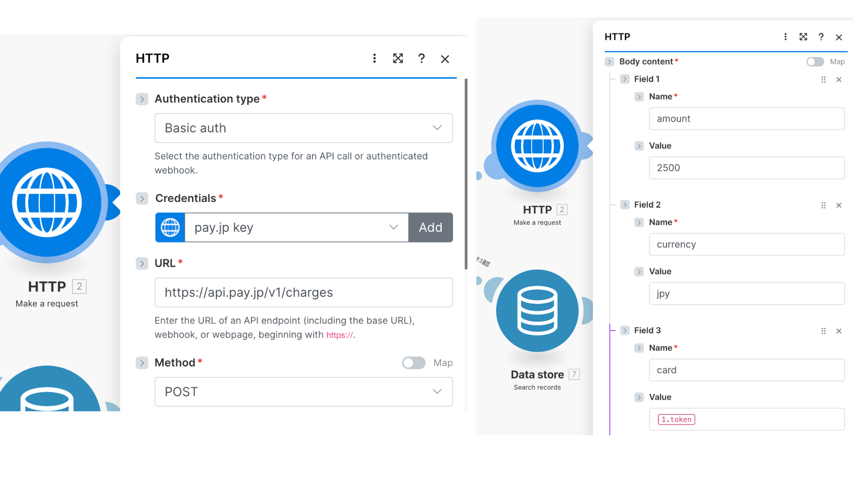Toggle the Body content Map switch
Screen dimensions: 868x488
pos(815,62)
